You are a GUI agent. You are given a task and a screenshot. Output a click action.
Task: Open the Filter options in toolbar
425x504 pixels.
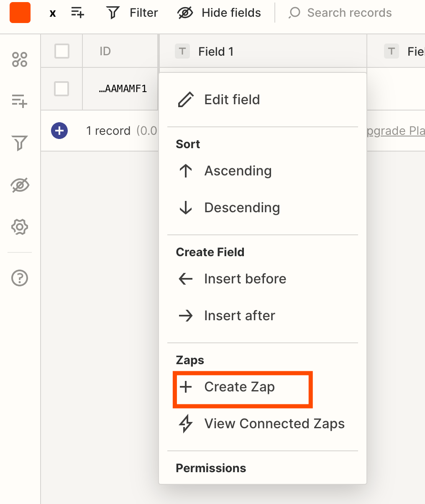[132, 13]
